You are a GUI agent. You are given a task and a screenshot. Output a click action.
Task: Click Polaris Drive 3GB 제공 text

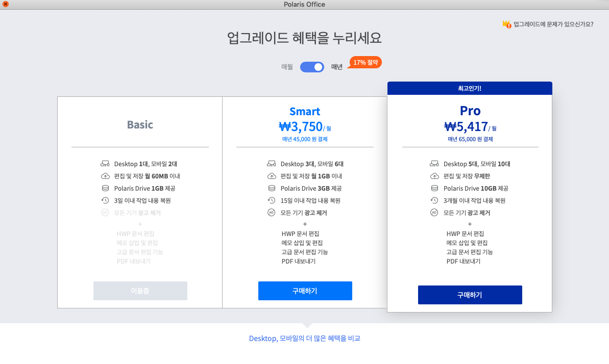[311, 188]
